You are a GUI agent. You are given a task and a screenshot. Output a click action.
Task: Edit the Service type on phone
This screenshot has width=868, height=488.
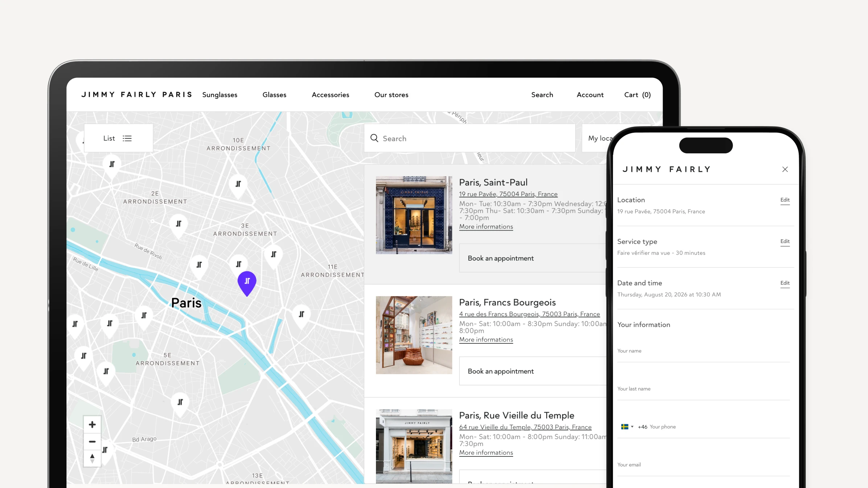click(785, 241)
